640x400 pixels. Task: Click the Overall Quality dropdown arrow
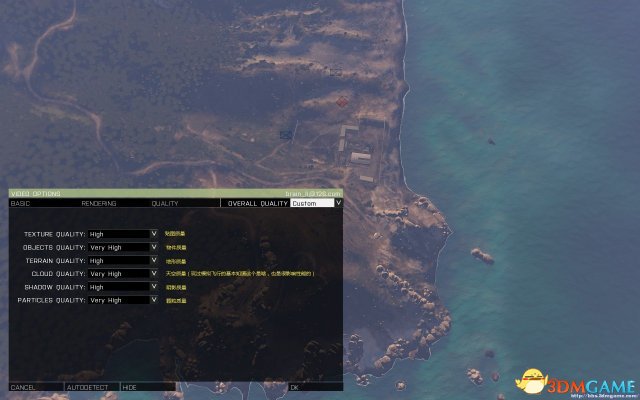[338, 202]
